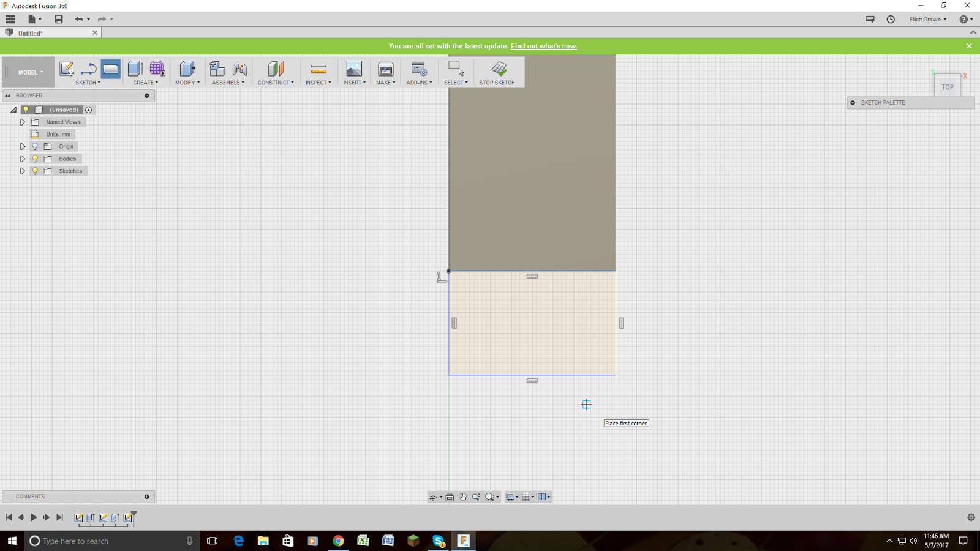Open the Help question mark dropdown

coord(966,19)
